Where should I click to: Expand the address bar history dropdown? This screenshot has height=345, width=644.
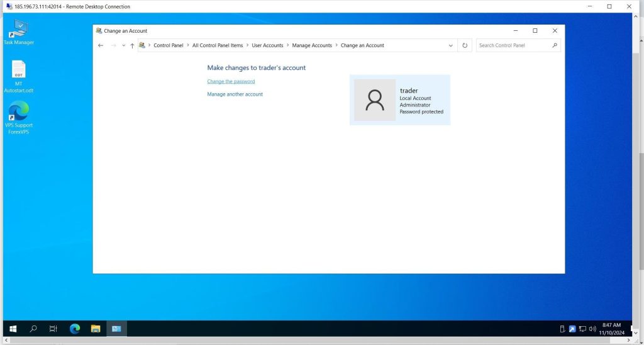pos(450,46)
